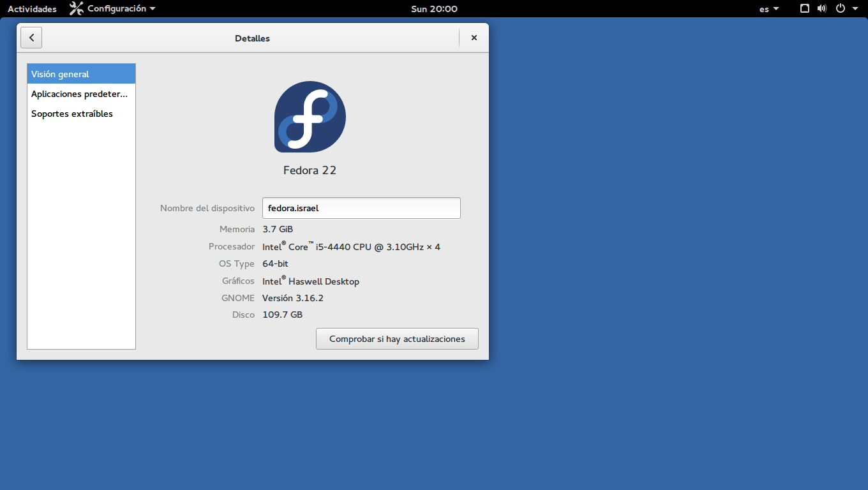Click the network status icon
The height and width of the screenshot is (490, 868).
pyautogui.click(x=805, y=9)
